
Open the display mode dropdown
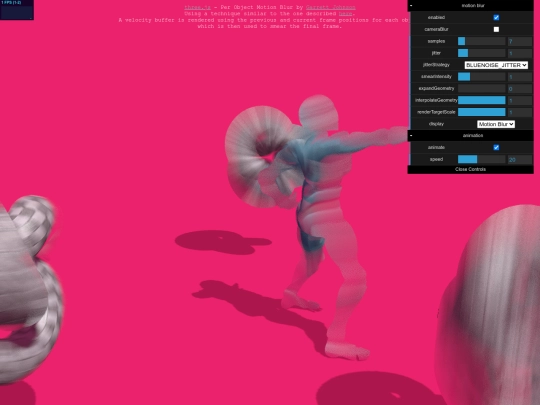click(496, 124)
